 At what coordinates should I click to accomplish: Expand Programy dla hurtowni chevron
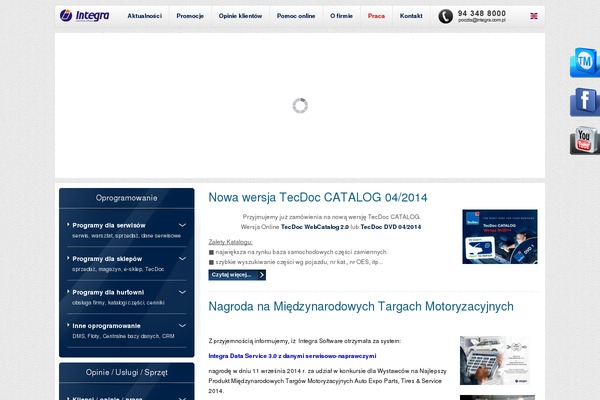click(x=183, y=292)
